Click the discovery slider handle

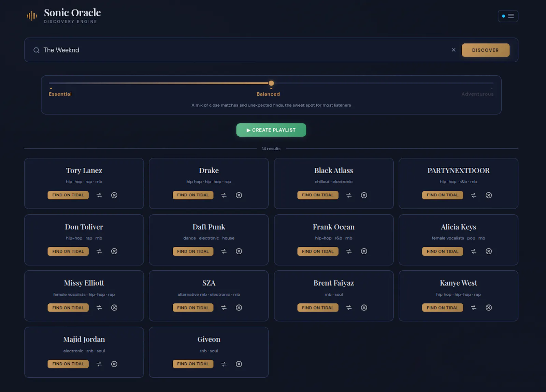tap(271, 83)
